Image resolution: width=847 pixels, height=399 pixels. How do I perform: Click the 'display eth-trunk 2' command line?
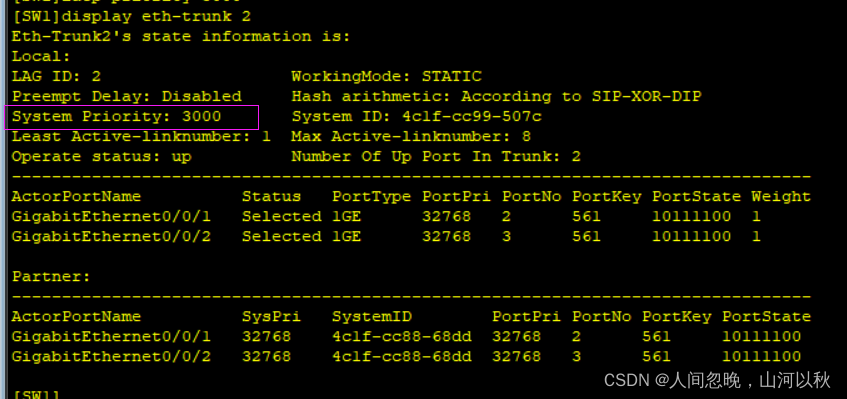point(132,16)
